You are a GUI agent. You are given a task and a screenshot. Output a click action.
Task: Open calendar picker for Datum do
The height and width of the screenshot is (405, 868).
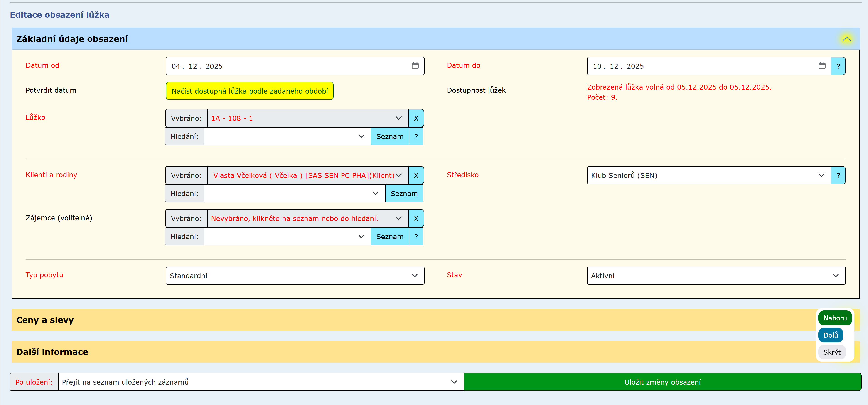tap(822, 66)
